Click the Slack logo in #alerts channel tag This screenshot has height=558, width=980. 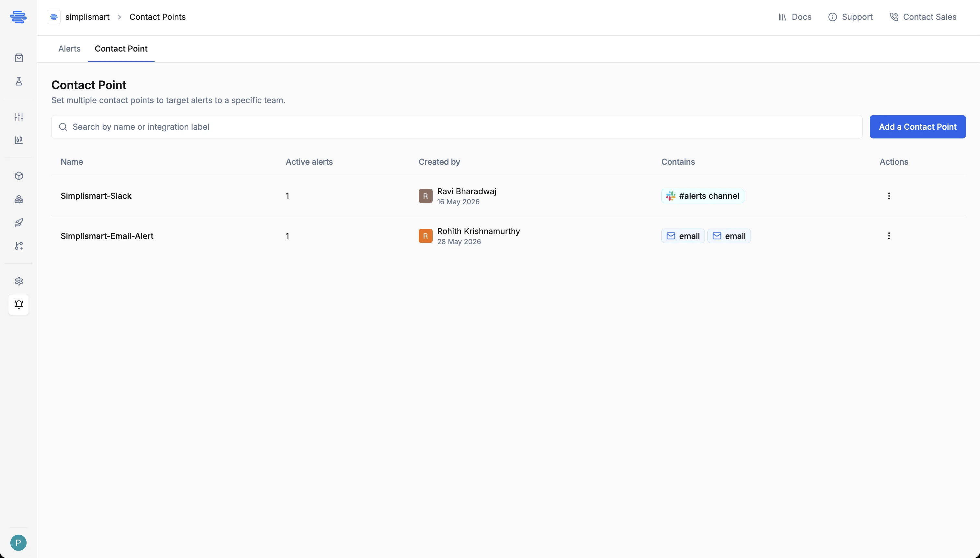(671, 196)
